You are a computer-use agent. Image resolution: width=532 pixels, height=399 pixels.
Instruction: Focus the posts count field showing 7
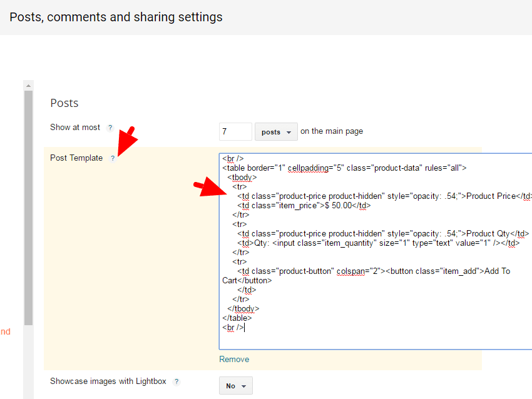click(235, 132)
